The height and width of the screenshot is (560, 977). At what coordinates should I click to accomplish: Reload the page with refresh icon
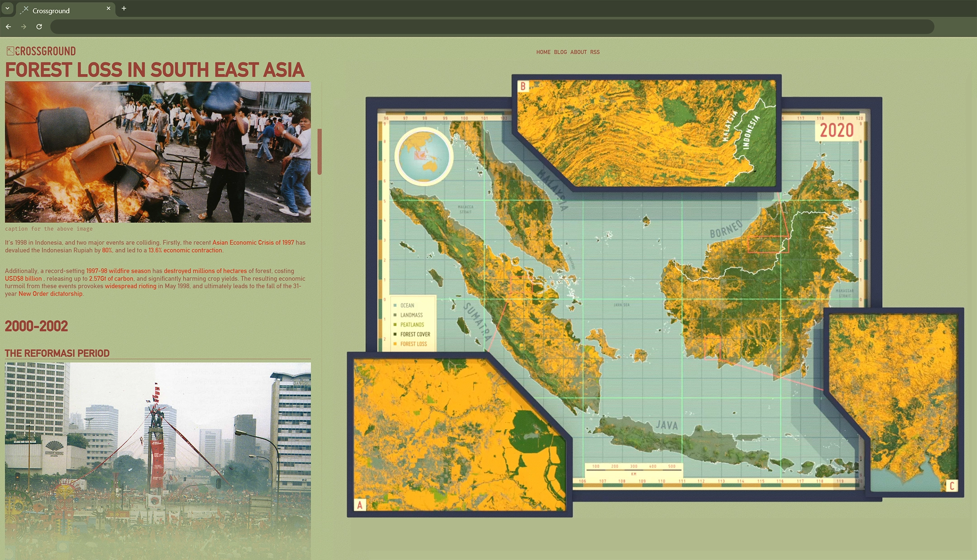pyautogui.click(x=39, y=27)
